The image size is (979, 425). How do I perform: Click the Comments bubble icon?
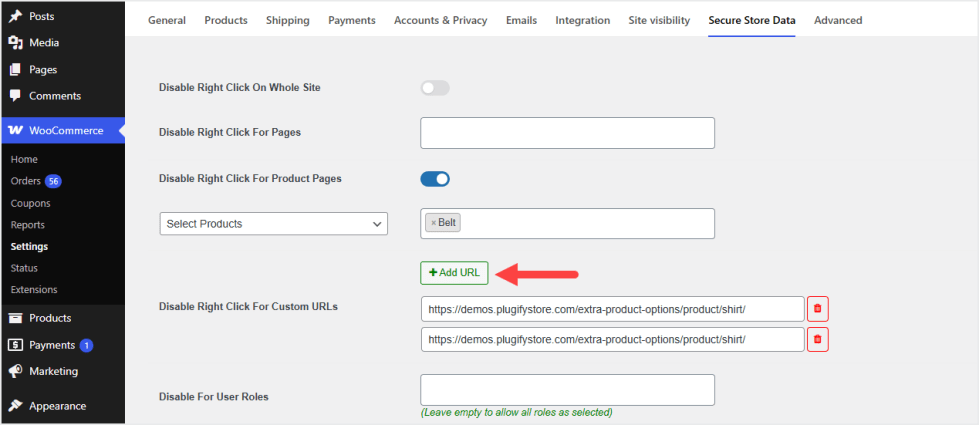pyautogui.click(x=16, y=96)
